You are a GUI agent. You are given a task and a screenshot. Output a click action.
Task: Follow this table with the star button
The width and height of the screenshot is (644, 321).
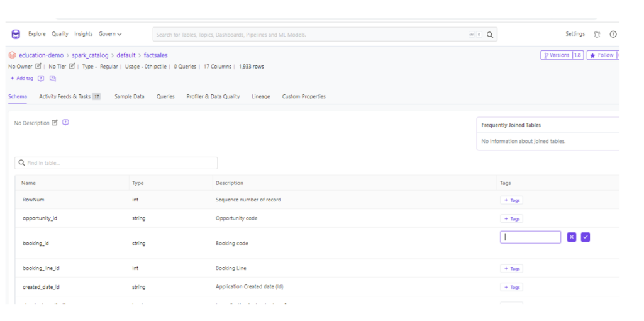[x=602, y=55]
